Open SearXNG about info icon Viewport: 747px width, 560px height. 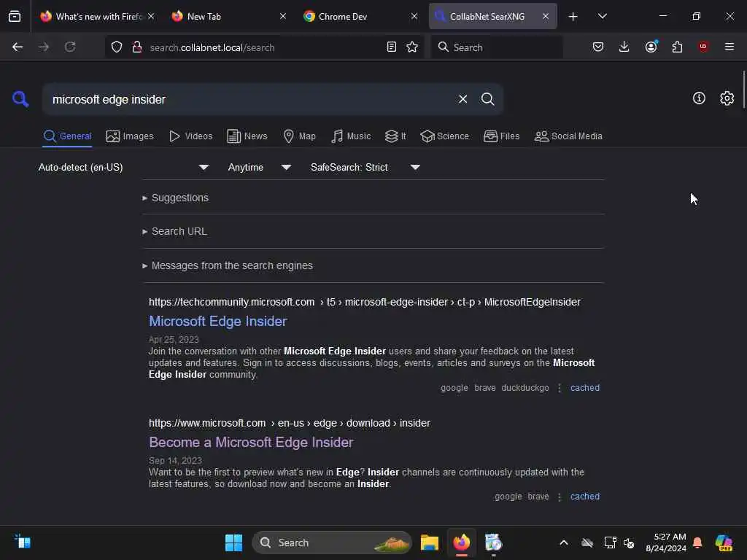[x=699, y=98]
